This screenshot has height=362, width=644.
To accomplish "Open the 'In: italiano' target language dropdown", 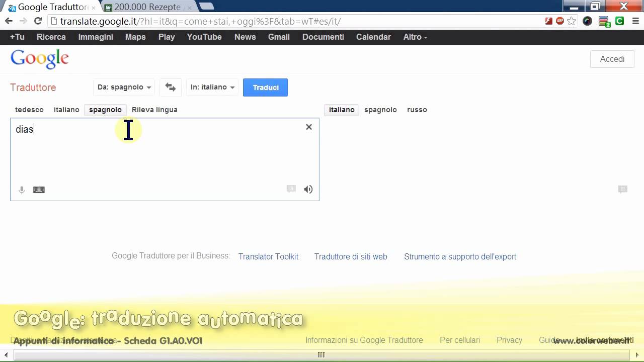I will 212,87.
